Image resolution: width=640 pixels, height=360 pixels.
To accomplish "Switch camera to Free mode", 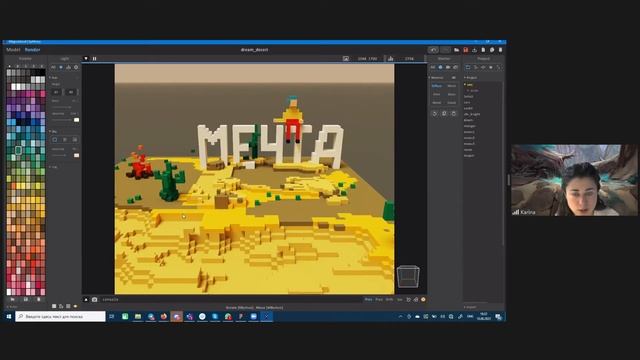I will point(379,300).
